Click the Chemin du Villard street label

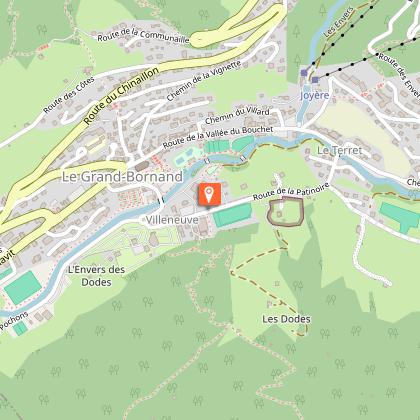237,115
